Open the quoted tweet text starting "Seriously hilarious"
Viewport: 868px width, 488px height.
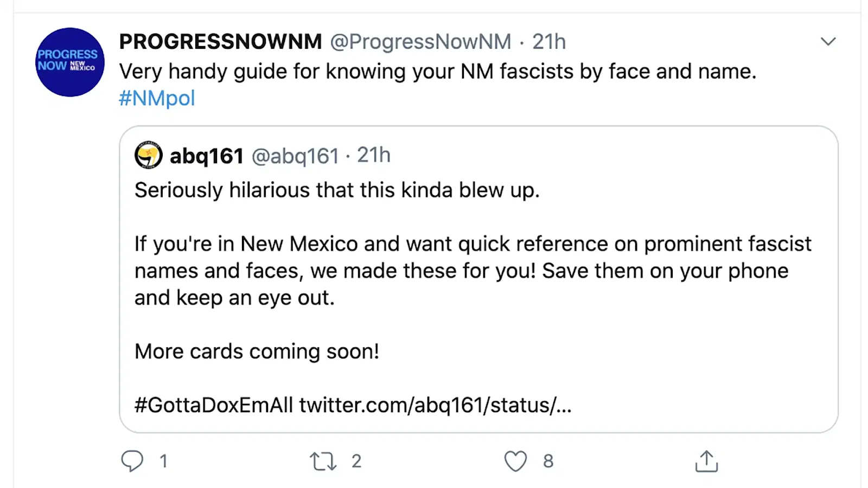[x=337, y=190]
